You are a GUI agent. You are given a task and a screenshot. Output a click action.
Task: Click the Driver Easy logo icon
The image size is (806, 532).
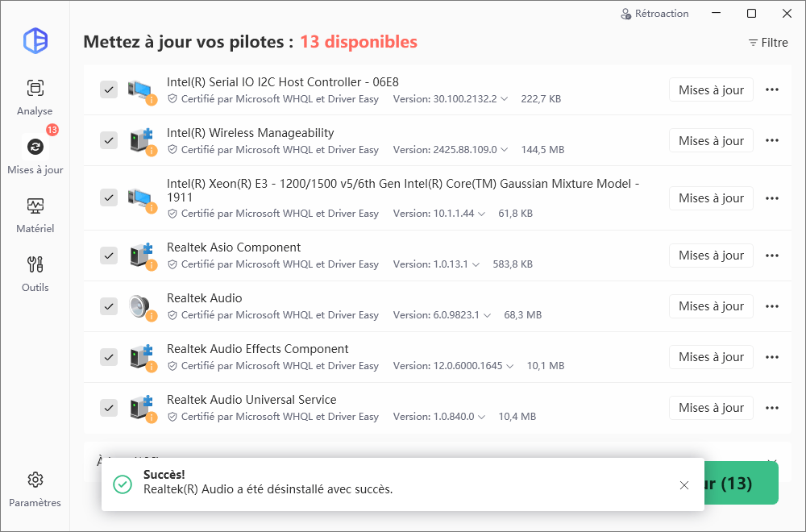(x=35, y=40)
